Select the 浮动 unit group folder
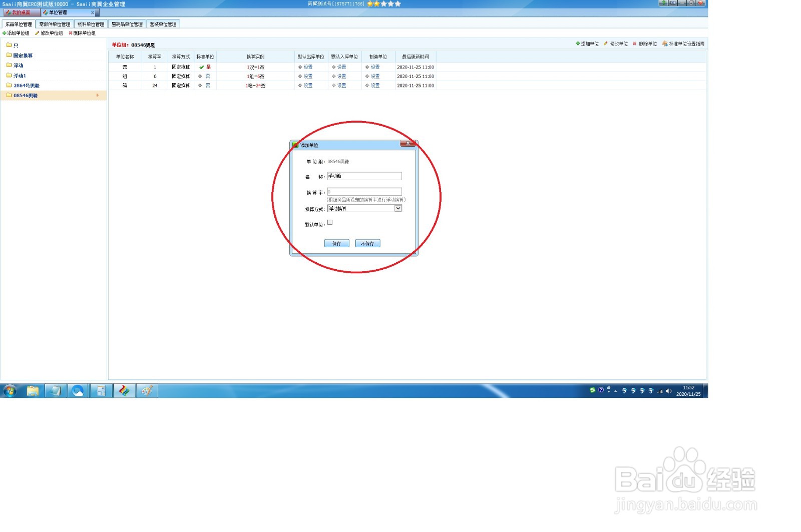 [15, 66]
